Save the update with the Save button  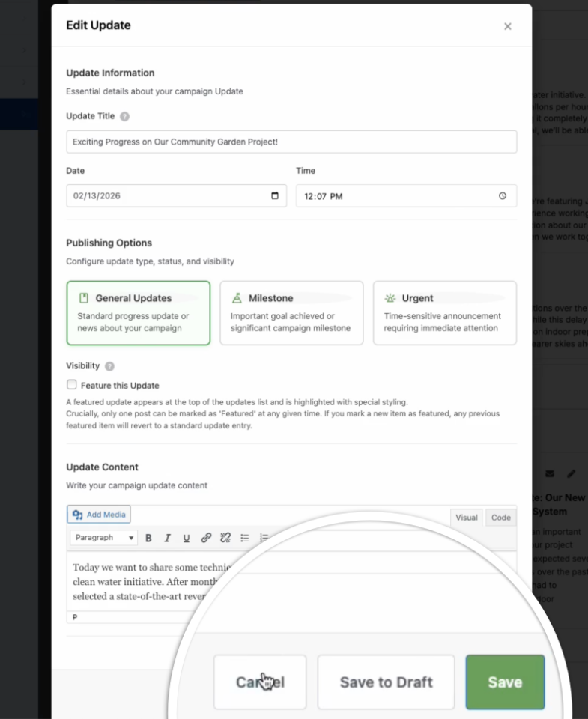pyautogui.click(x=505, y=682)
